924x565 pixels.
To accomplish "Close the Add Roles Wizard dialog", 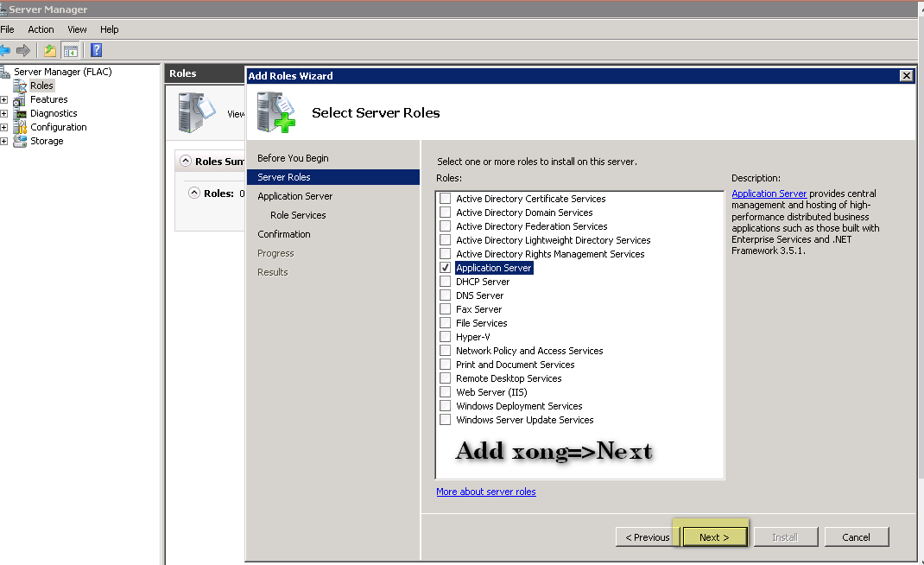I will (x=907, y=75).
